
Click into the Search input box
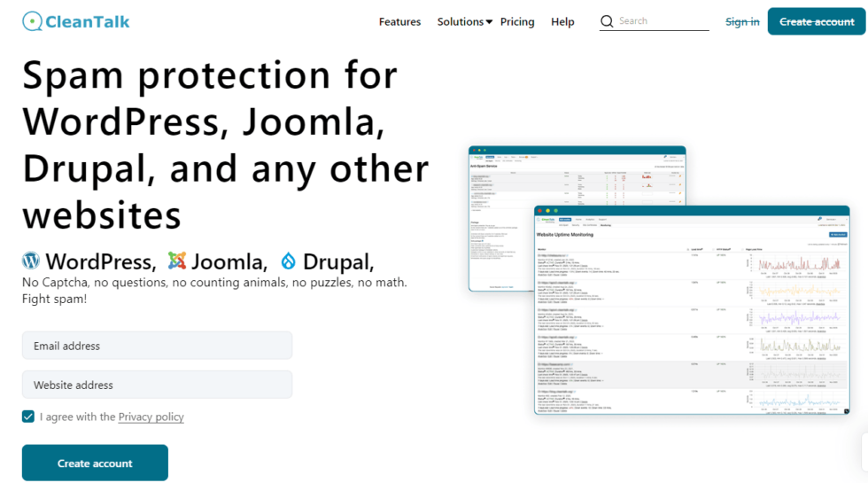tap(663, 21)
